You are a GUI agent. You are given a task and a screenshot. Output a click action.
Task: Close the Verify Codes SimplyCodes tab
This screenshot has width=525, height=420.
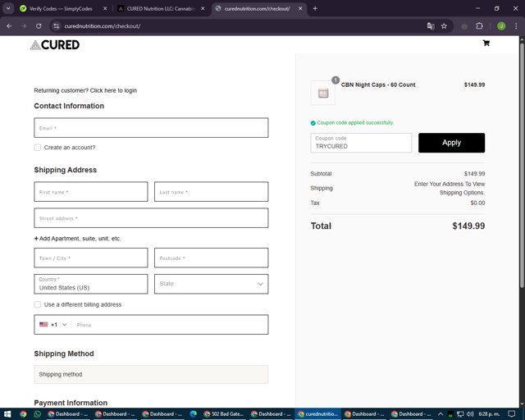[105, 8]
